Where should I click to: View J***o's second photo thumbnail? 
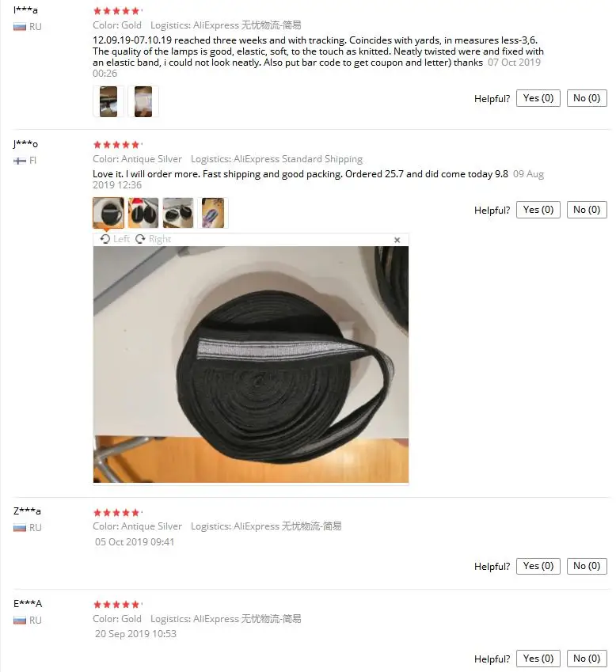click(143, 213)
